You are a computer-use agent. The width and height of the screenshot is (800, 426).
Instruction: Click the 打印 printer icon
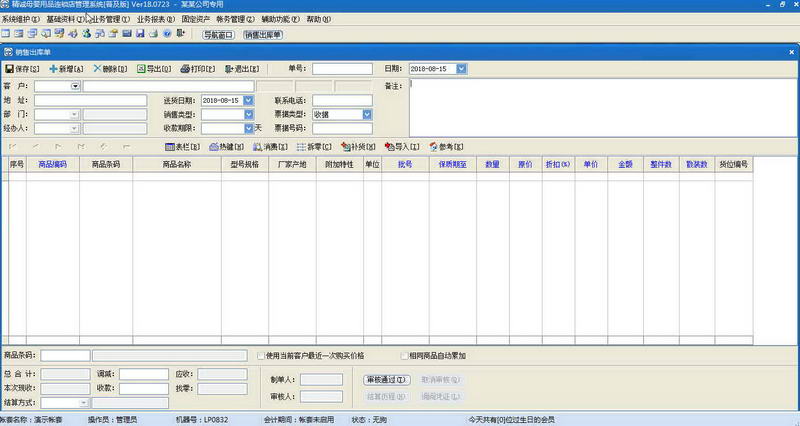185,68
